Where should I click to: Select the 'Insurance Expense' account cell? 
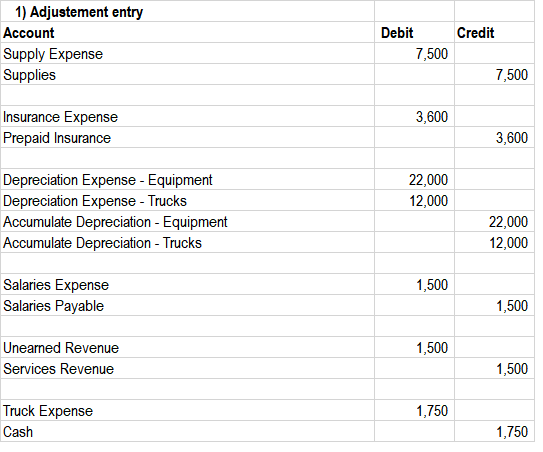[188, 117]
